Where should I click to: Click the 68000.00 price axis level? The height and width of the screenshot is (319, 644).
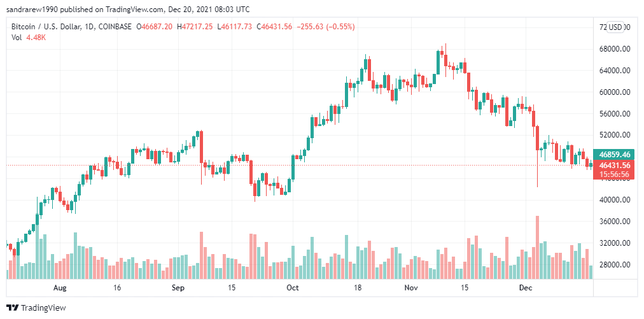pyautogui.click(x=615, y=49)
